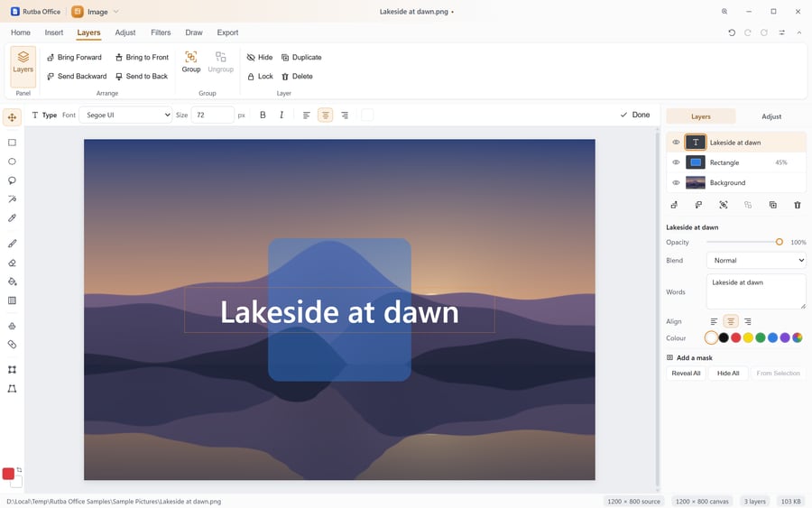Click duplicate icon below the layer list
Image resolution: width=812 pixels, height=508 pixels.
772,205
